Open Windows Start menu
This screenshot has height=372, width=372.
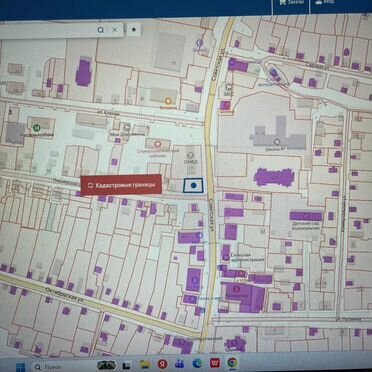pos(21,367)
